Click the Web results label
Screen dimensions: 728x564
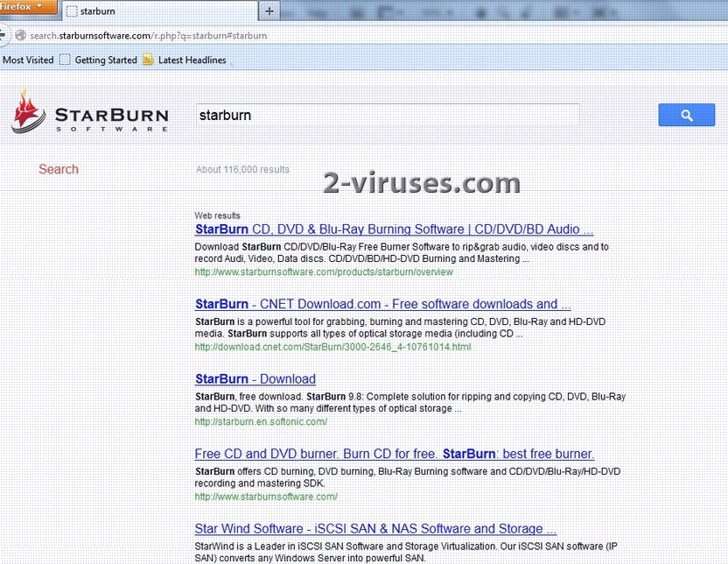point(217,215)
